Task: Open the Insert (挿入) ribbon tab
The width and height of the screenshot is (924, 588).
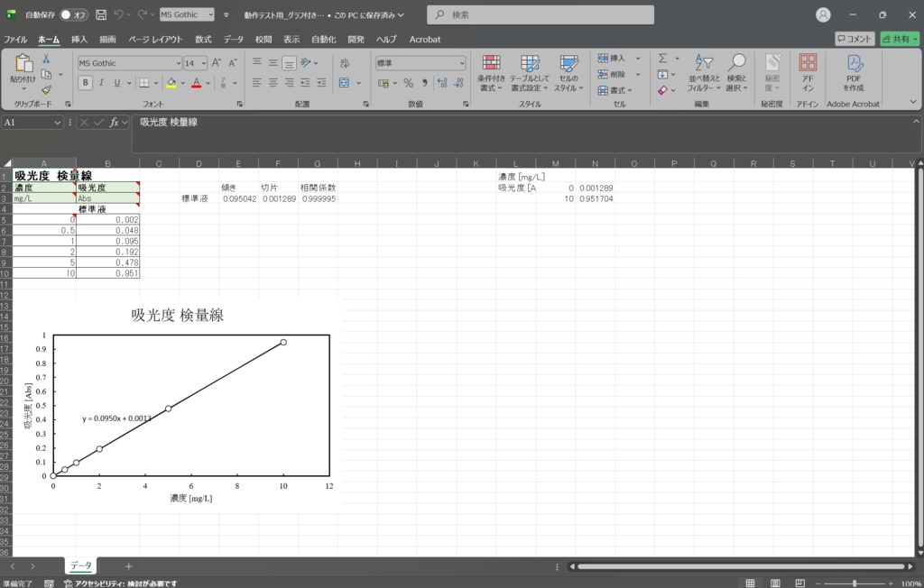Action: 79,40
